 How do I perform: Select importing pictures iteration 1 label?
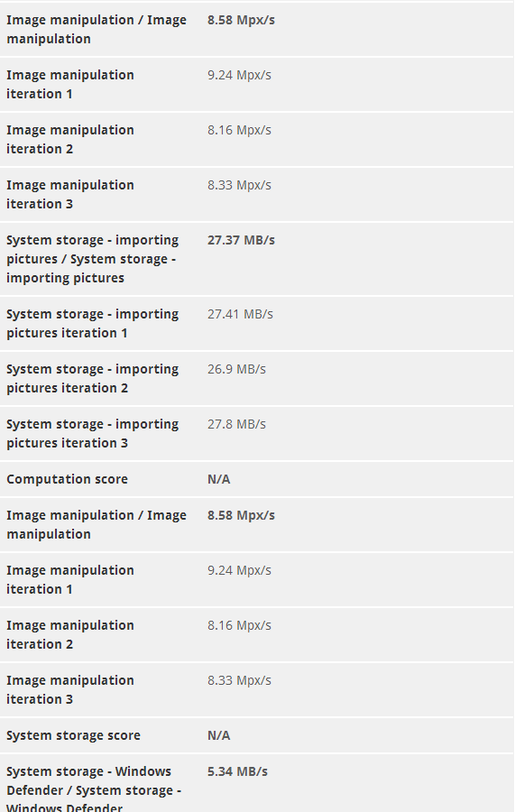93,324
